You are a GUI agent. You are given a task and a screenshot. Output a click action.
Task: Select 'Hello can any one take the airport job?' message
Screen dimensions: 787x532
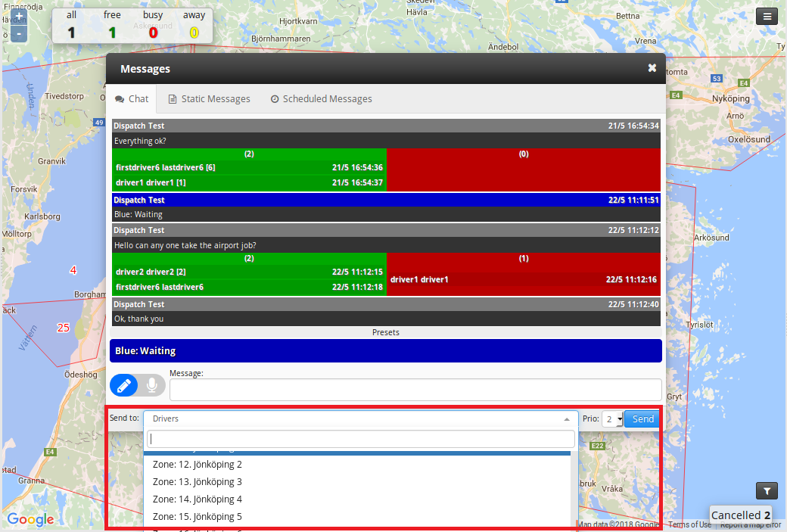[x=386, y=245]
